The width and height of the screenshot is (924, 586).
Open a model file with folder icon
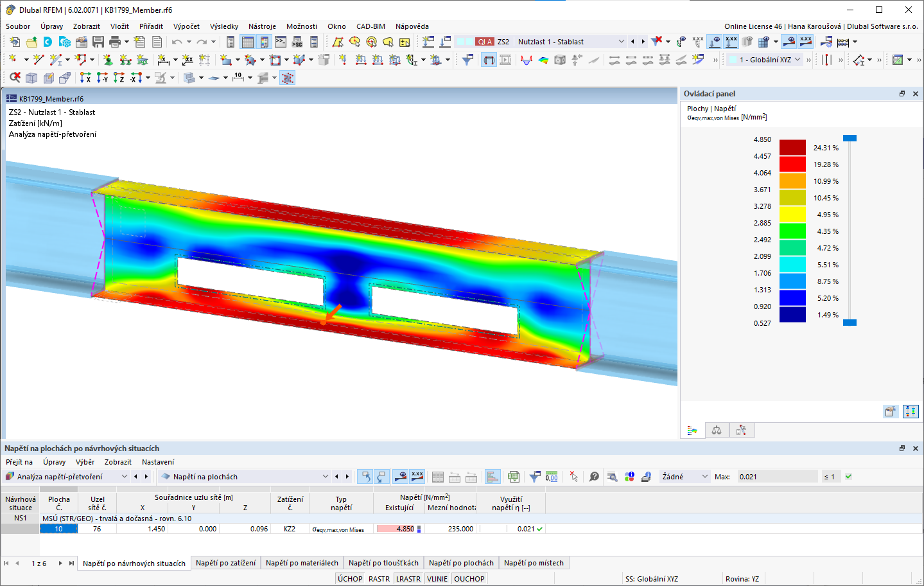[31, 42]
